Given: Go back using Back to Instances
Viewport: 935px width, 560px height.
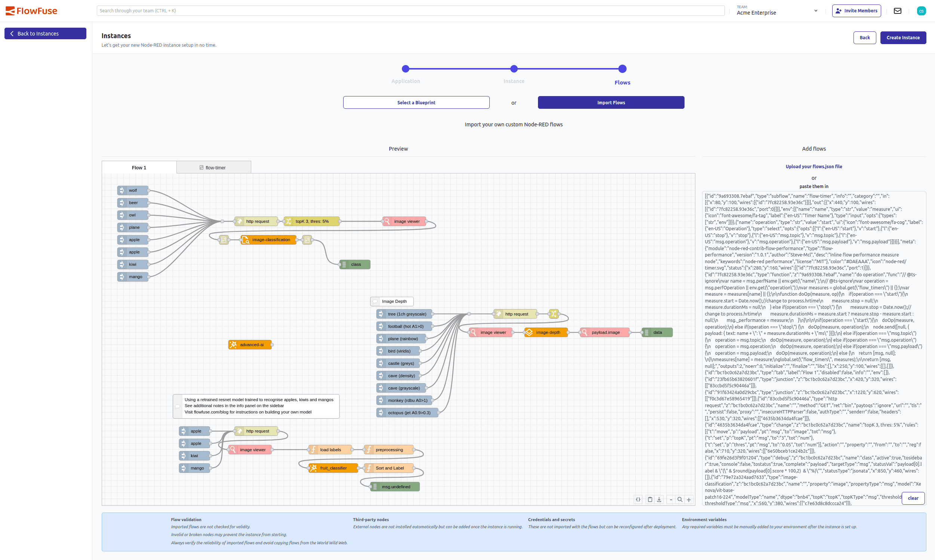Looking at the screenshot, I should coord(45,33).
